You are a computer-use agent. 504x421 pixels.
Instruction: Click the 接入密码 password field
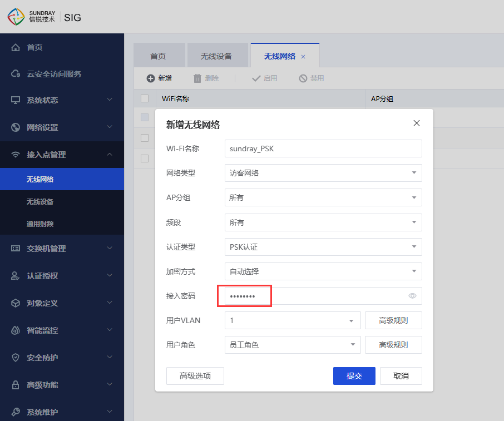[323, 296]
